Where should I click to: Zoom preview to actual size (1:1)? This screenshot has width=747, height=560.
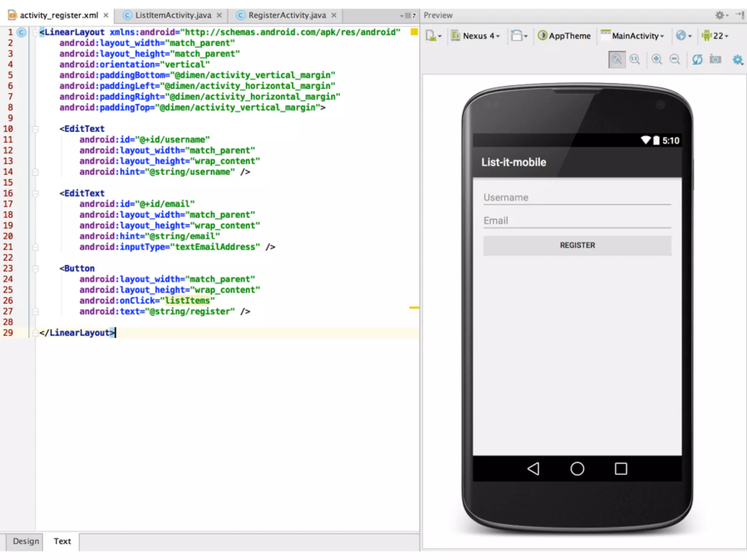(x=635, y=59)
